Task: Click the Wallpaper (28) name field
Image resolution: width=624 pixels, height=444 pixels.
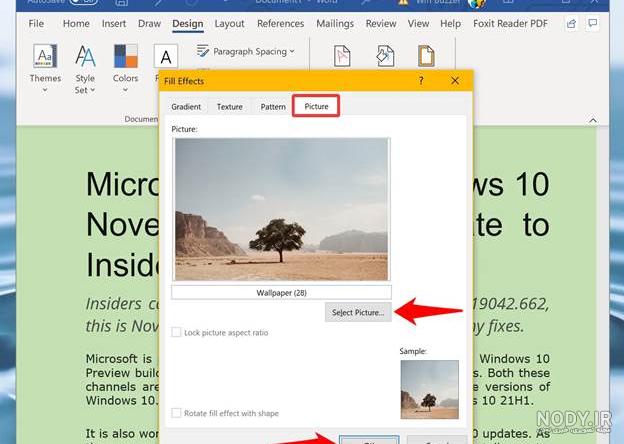Action: [281, 292]
